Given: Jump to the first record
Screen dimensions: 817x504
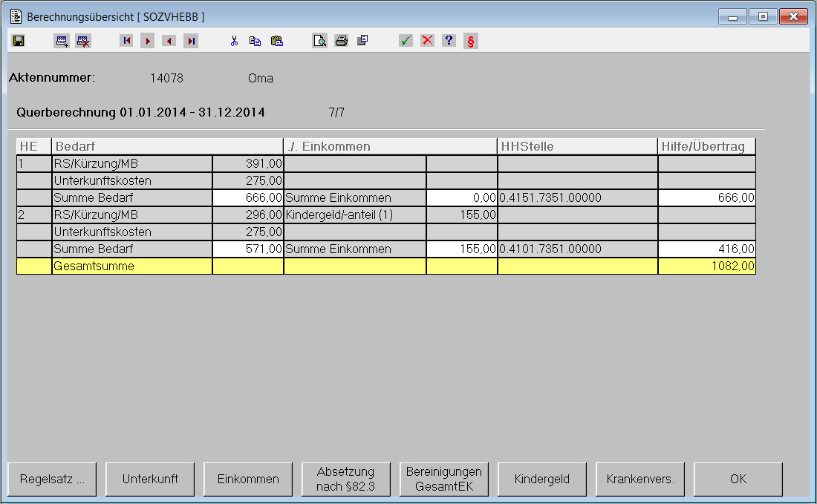Looking at the screenshot, I should coord(126,41).
